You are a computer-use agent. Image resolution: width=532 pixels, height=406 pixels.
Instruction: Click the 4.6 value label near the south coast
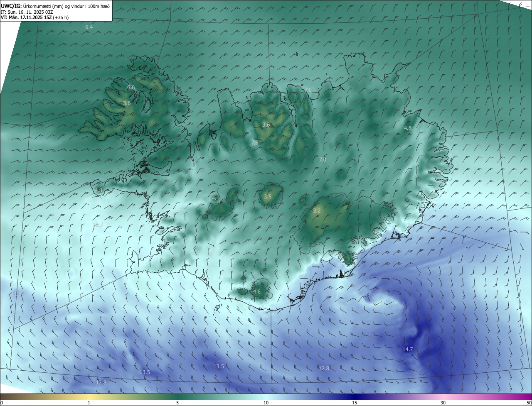(257, 292)
